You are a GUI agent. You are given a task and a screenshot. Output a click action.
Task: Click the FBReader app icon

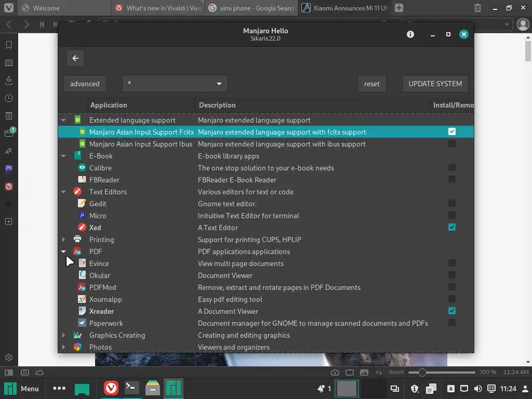click(x=82, y=179)
